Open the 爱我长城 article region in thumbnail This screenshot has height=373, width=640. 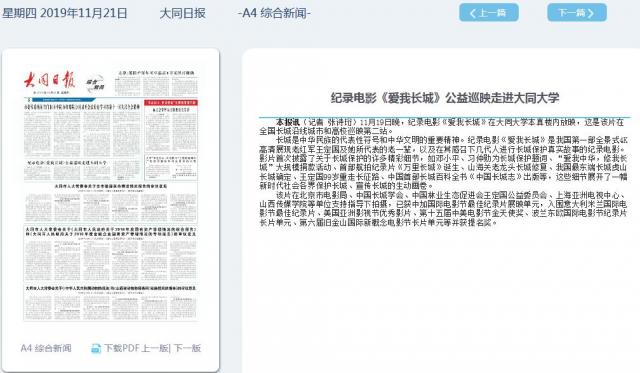[83, 169]
